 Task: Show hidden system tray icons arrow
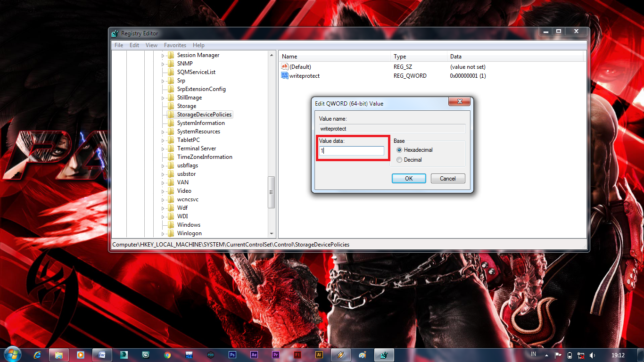pos(546,355)
